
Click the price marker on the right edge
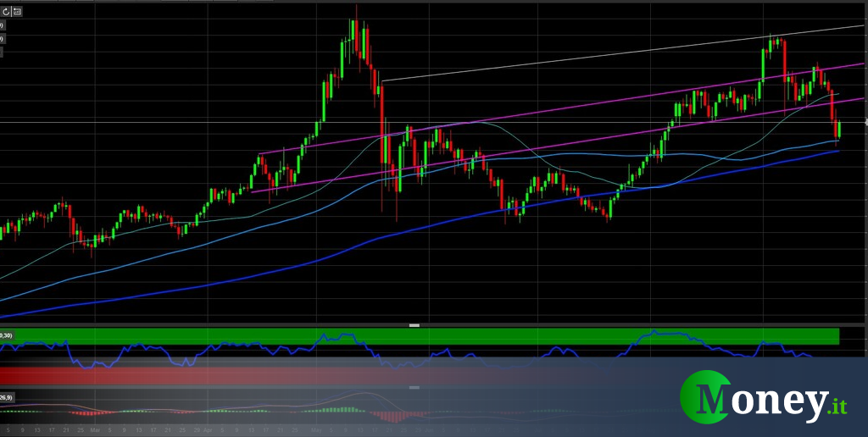click(x=865, y=122)
